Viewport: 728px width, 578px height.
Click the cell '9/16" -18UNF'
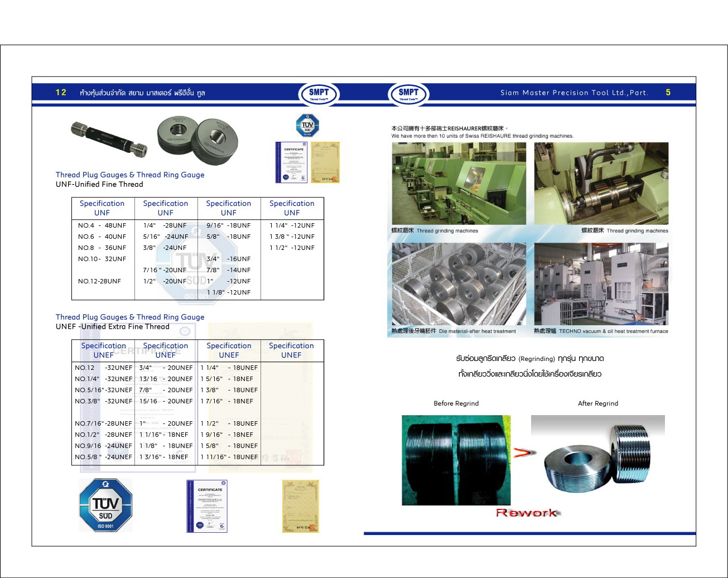[x=229, y=225]
